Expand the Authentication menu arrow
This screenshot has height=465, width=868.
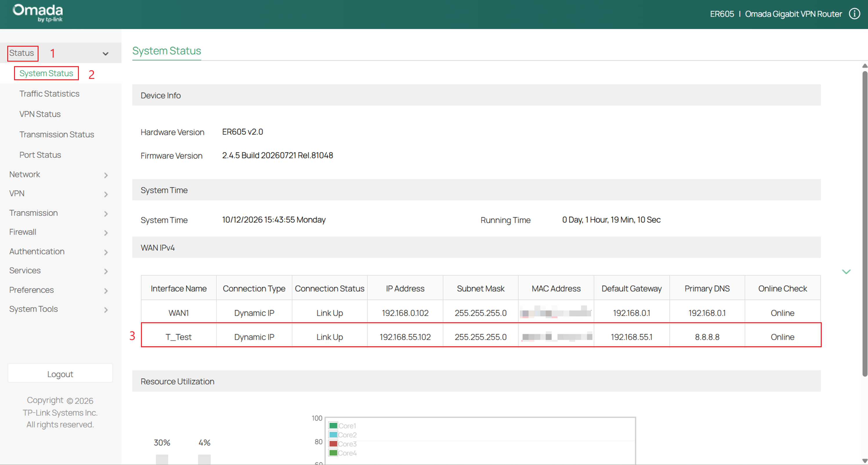(x=106, y=252)
